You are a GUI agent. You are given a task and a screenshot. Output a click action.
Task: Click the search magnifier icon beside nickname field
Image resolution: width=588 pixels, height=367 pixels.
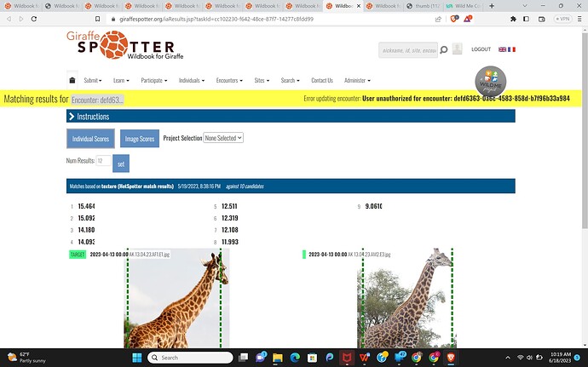444,50
